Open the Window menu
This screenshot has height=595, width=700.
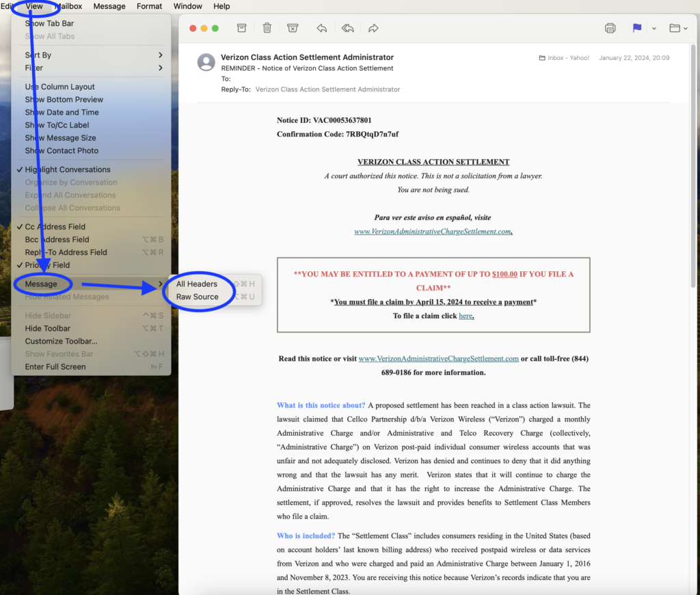click(x=187, y=6)
